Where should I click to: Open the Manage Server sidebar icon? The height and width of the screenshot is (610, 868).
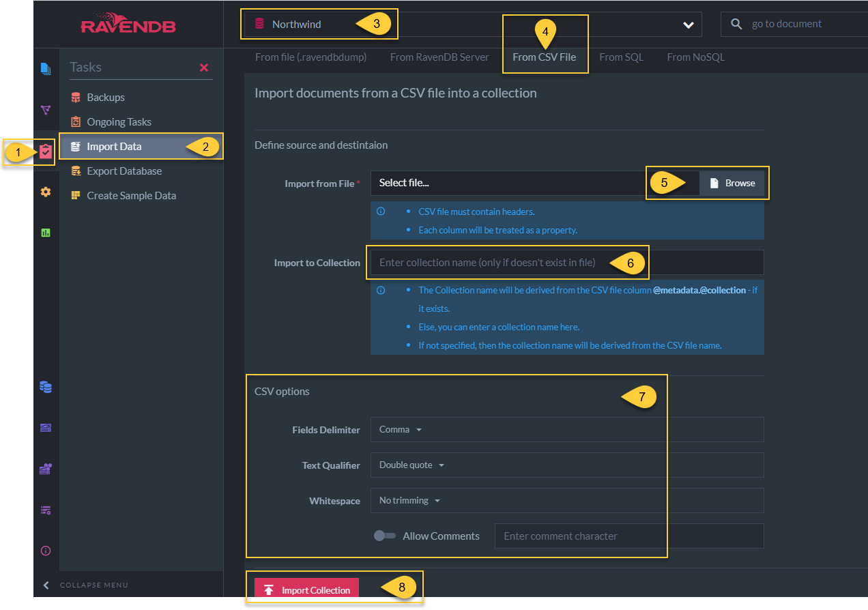46,428
